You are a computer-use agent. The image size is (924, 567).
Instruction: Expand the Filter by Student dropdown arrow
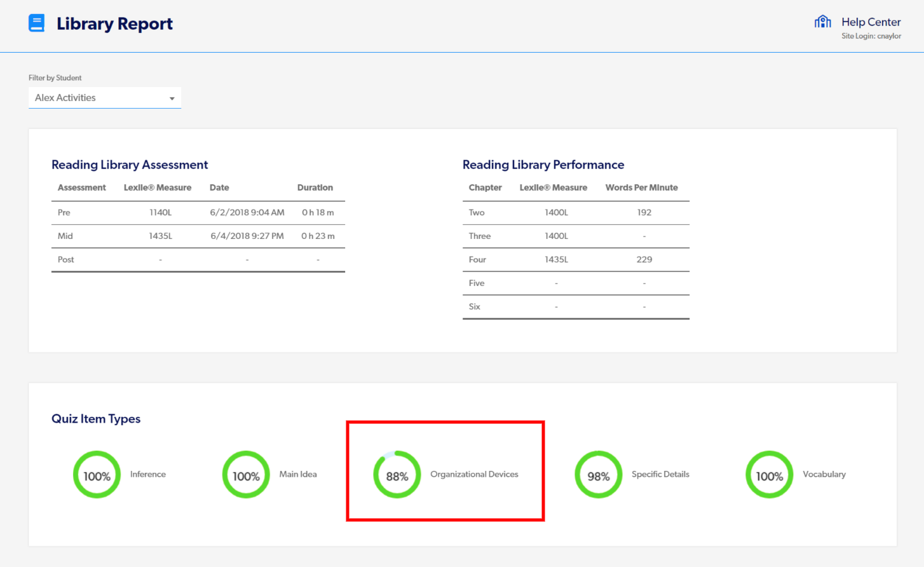pos(172,99)
